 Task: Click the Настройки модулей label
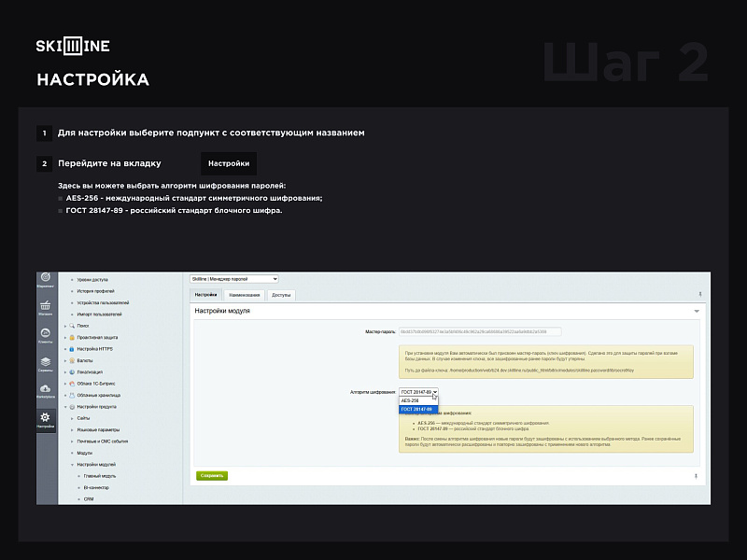[96, 464]
